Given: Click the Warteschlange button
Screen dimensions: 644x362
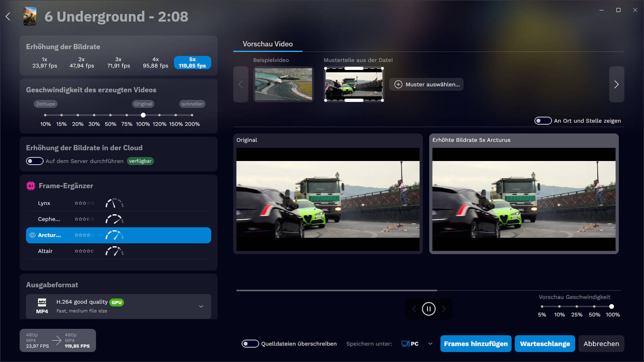Looking at the screenshot, I should [x=545, y=344].
